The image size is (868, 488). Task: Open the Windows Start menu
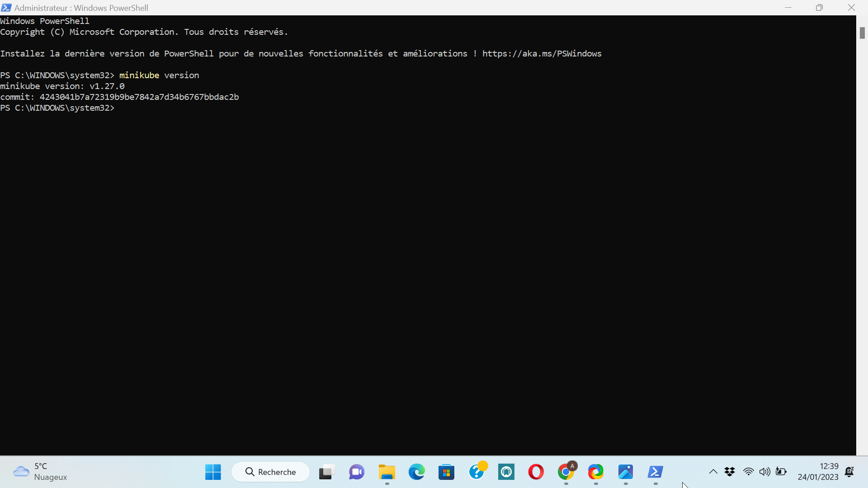pos(213,472)
